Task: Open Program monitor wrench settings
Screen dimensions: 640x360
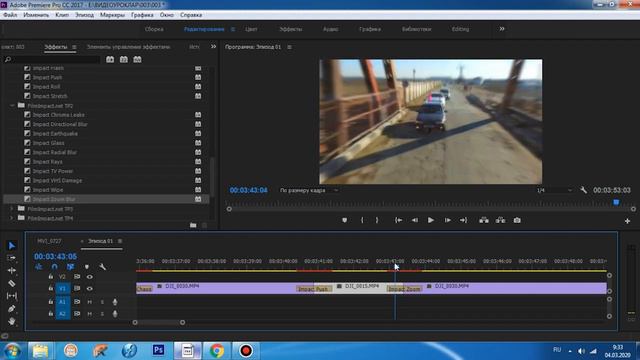Action: click(x=584, y=190)
